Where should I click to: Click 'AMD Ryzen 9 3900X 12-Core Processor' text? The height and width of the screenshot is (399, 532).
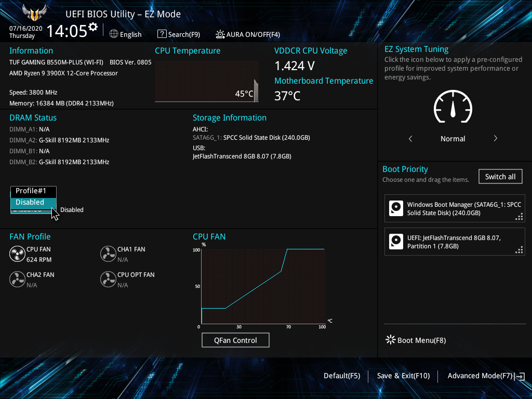click(63, 73)
